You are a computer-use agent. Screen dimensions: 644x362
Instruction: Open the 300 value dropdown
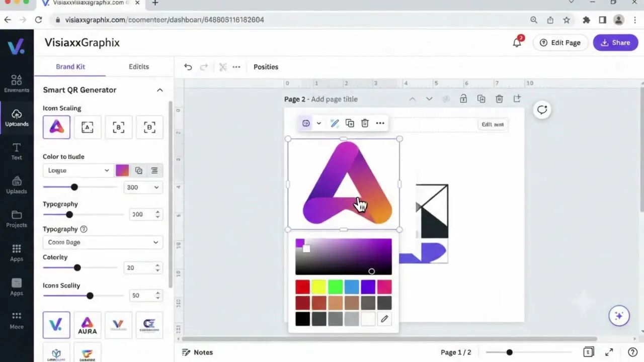143,187
